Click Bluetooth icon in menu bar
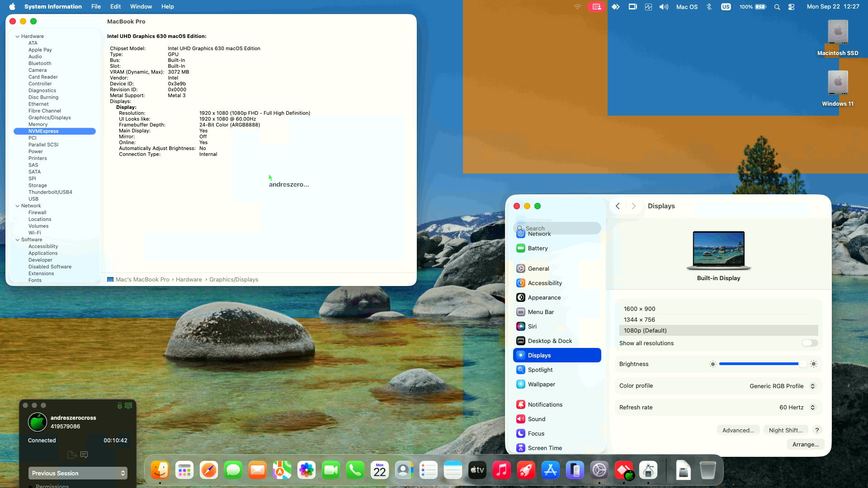The image size is (868, 488). [x=709, y=7]
